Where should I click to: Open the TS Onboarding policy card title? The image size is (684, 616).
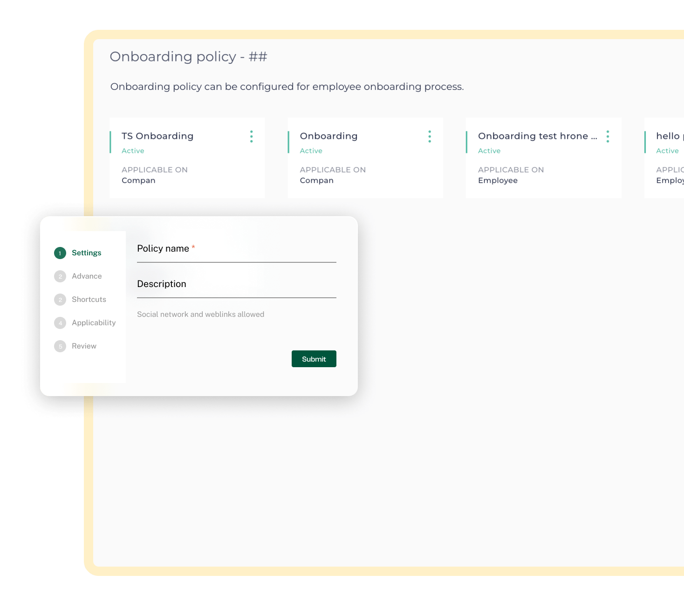[157, 136]
